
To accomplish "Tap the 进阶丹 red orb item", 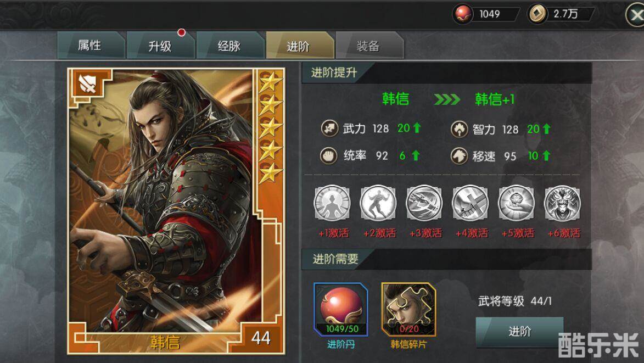I will click(x=341, y=310).
